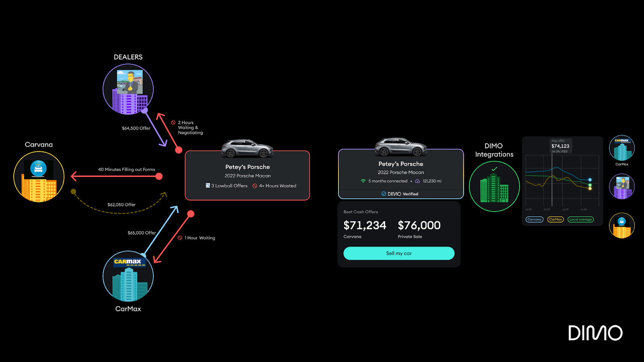Toggle the CarMax legend on the price chart
Screen dimensions: 644x362
(556, 219)
